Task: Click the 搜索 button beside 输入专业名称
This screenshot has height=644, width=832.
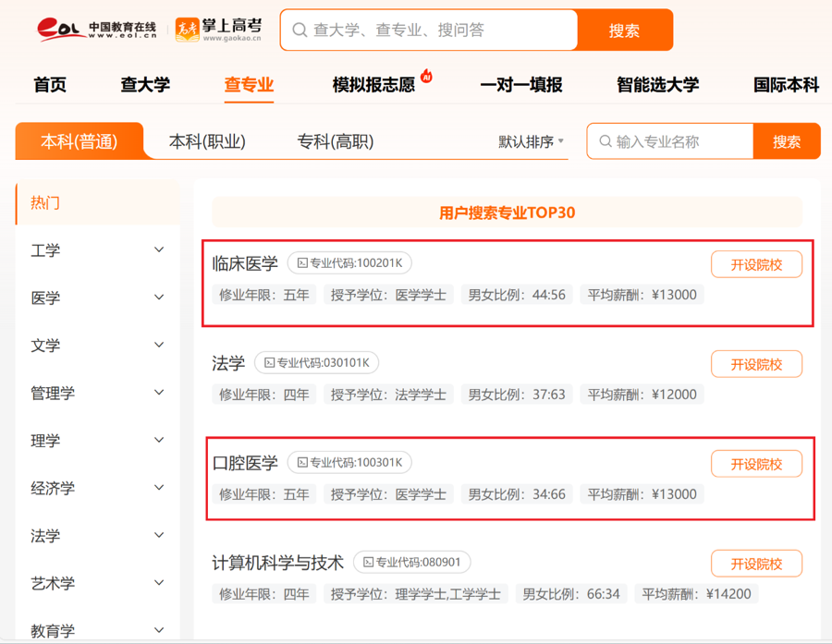Action: tap(787, 141)
